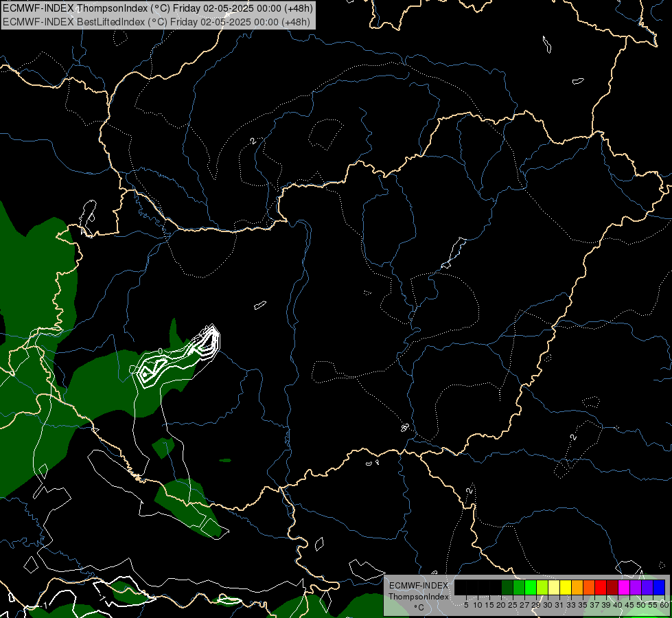This screenshot has height=618, width=672.
Task: Click the ThompsonIndex label inside the legend
Action: click(419, 597)
